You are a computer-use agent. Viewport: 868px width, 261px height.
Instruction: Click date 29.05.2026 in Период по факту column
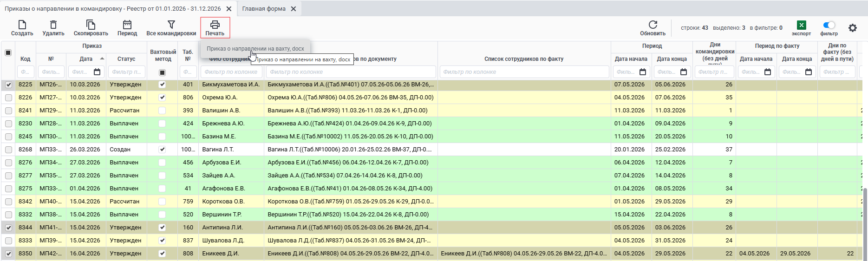pyautogui.click(x=795, y=254)
